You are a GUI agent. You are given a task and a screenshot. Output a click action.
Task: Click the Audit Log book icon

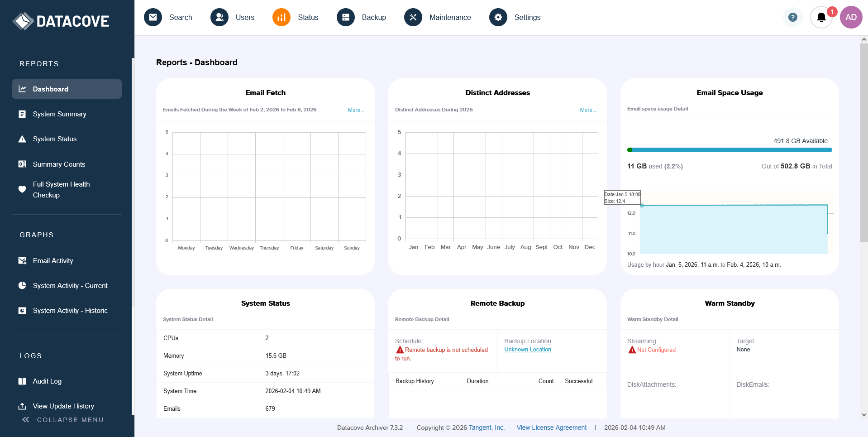tap(22, 381)
